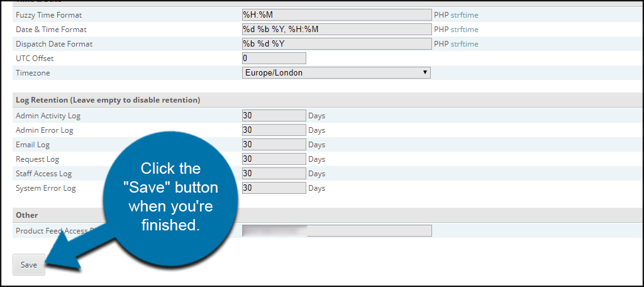644x287 pixels.
Task: Click the System Error Log days field
Action: pyautogui.click(x=274, y=188)
